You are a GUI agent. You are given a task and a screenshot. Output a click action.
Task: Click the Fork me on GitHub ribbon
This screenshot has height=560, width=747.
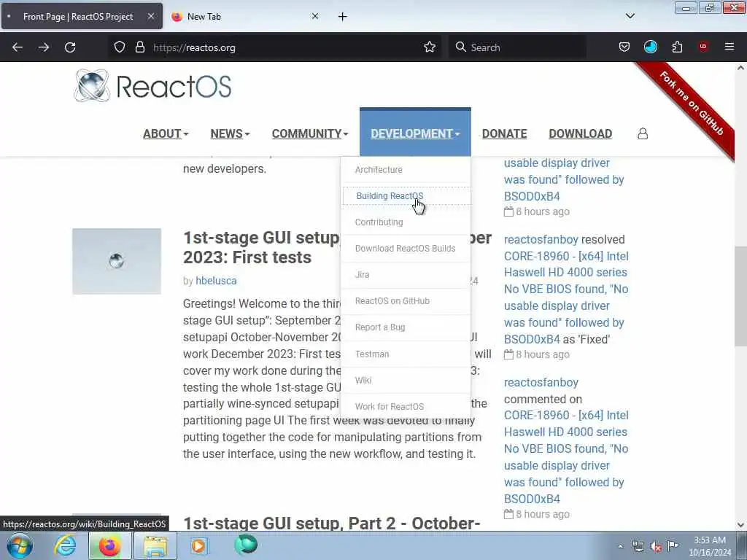click(691, 105)
